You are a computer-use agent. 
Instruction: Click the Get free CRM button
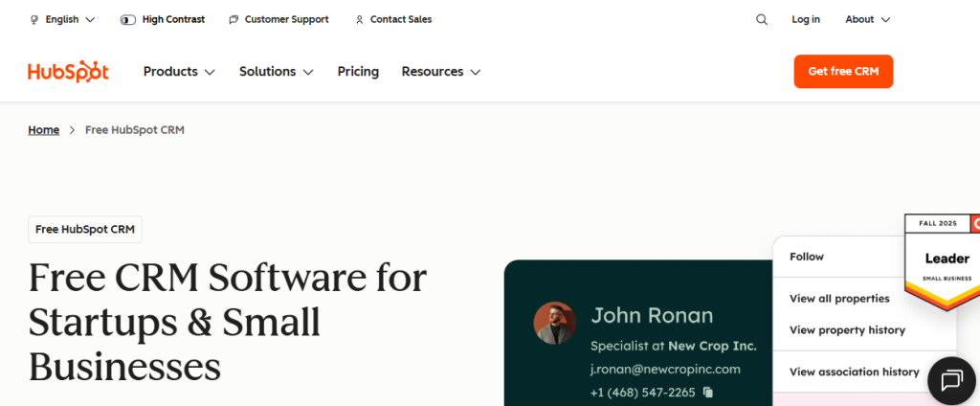click(843, 72)
